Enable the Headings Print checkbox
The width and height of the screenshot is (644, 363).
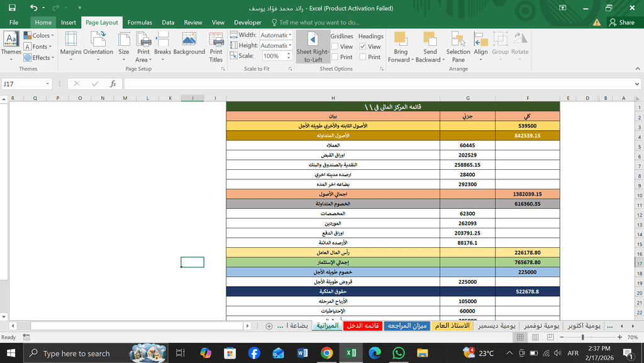363,57
